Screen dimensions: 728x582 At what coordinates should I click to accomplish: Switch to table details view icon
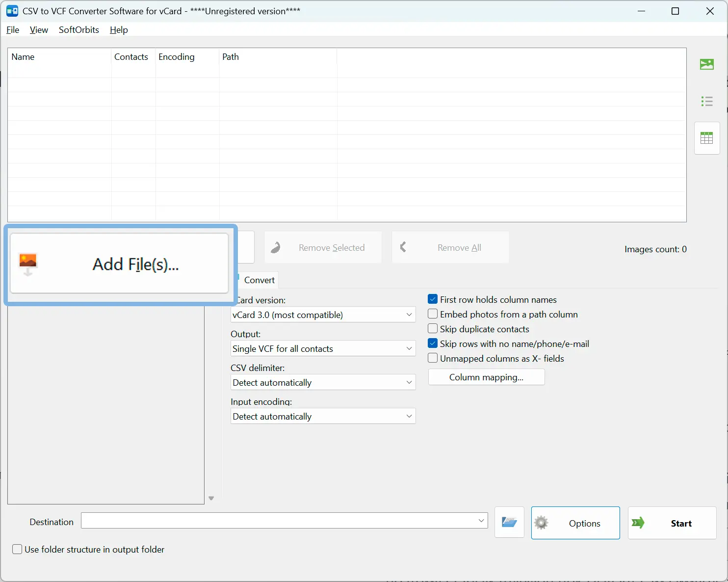[x=706, y=138]
